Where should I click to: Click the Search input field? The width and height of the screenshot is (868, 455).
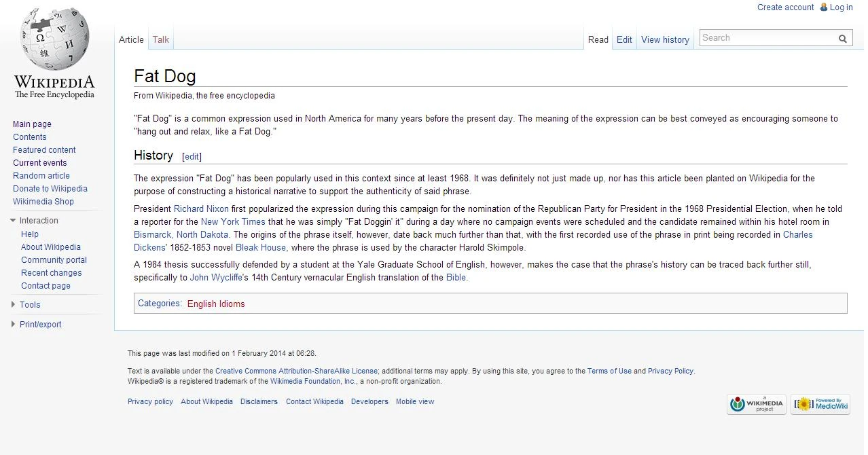767,38
